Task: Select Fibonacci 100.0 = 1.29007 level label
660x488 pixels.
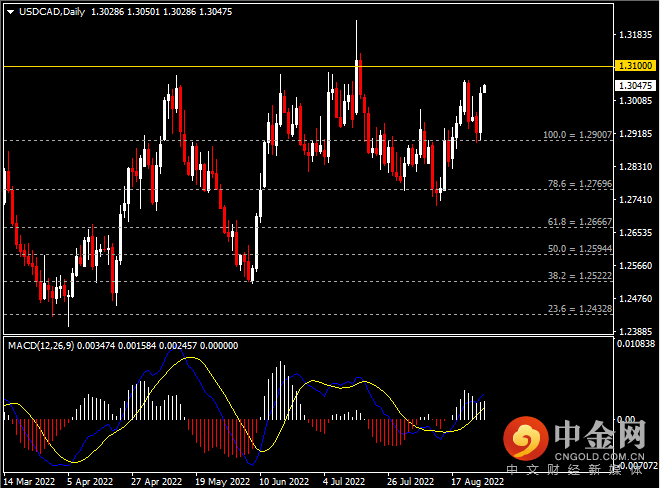Action: (x=578, y=135)
